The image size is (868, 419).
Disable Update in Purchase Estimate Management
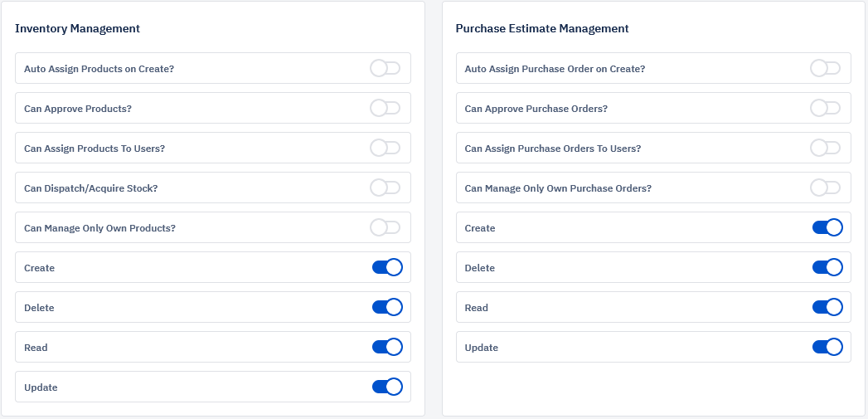pos(827,348)
